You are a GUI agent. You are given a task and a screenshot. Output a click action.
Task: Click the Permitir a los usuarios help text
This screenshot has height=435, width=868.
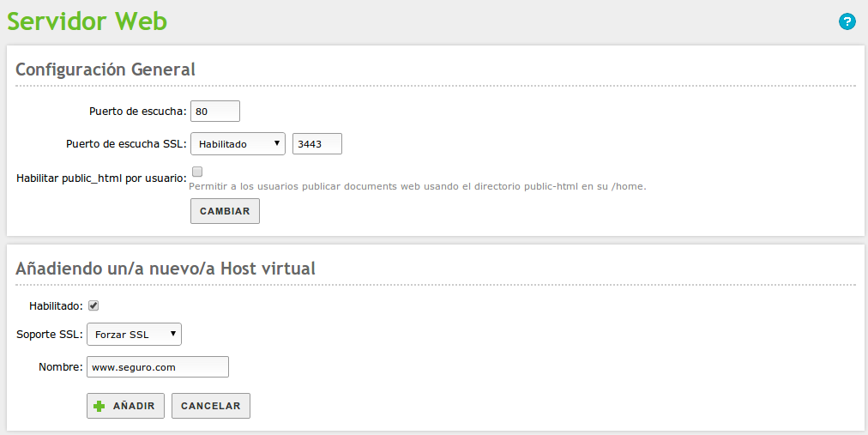418,186
